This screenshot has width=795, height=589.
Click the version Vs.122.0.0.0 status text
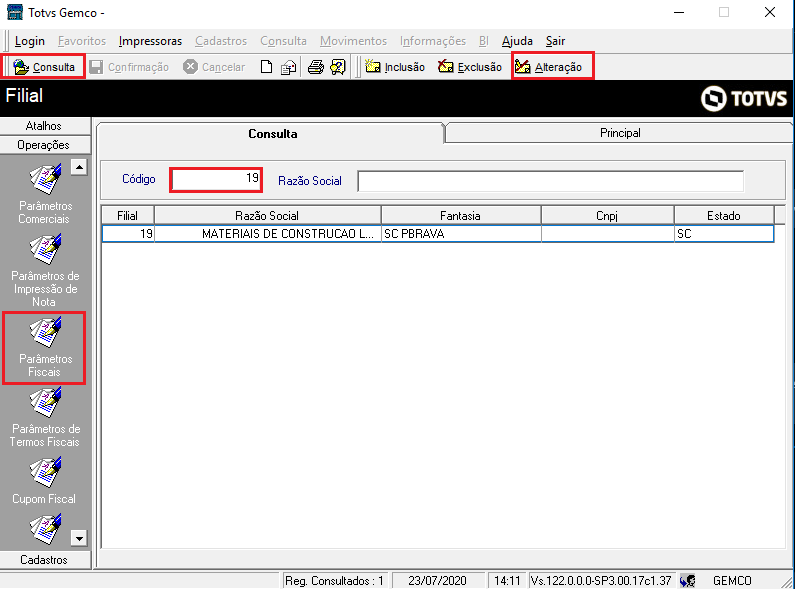[x=601, y=580]
